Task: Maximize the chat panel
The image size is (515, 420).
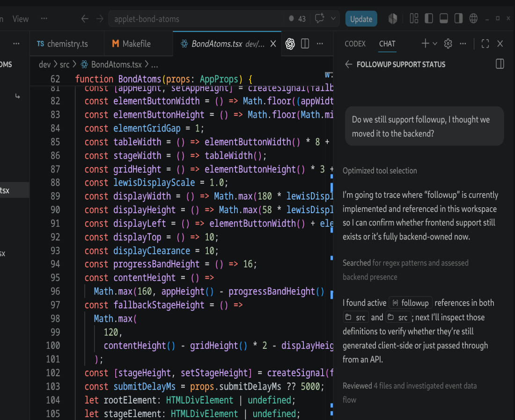Action: click(x=485, y=43)
